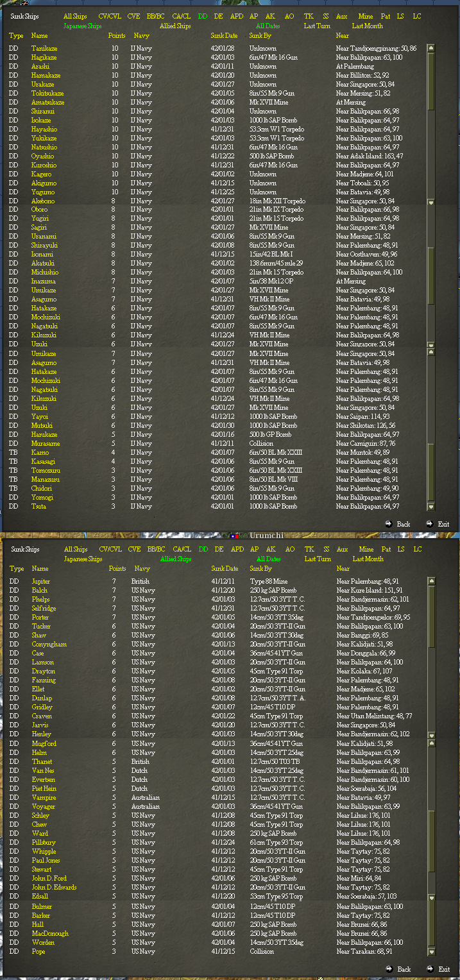The image size is (460, 980).
Task: Switch to Mine type in the upper screen
Action: click(366, 16)
